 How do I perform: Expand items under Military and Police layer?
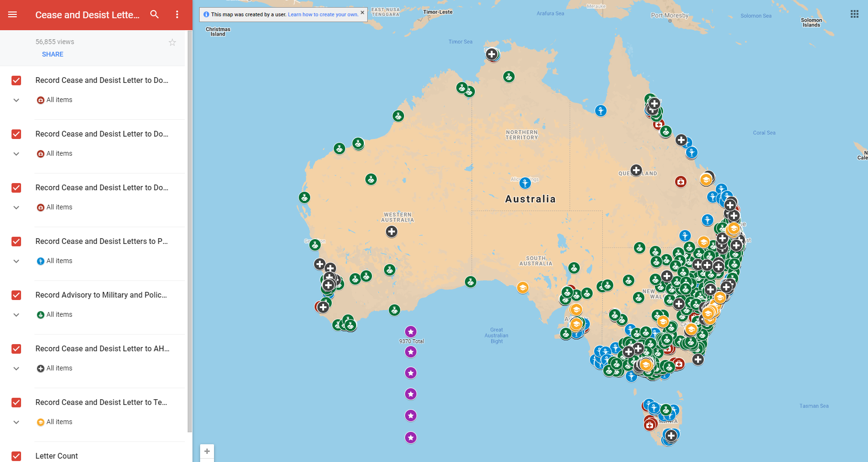tap(16, 315)
